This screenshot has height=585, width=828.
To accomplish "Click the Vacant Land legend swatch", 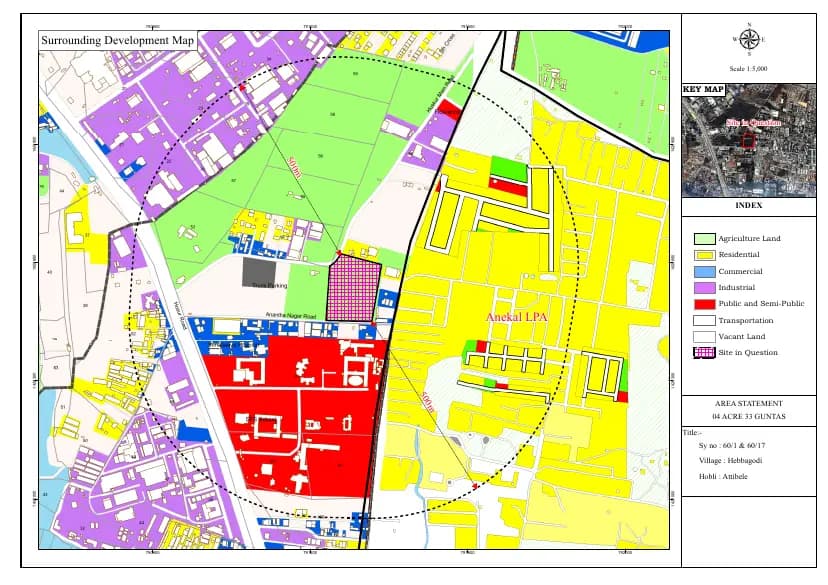I will click(704, 337).
